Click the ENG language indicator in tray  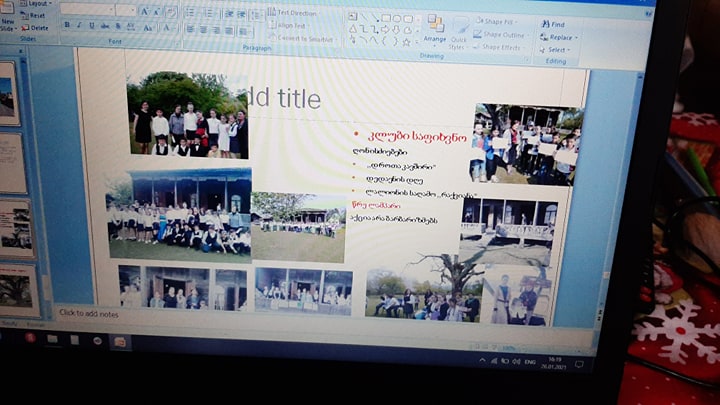click(x=530, y=362)
